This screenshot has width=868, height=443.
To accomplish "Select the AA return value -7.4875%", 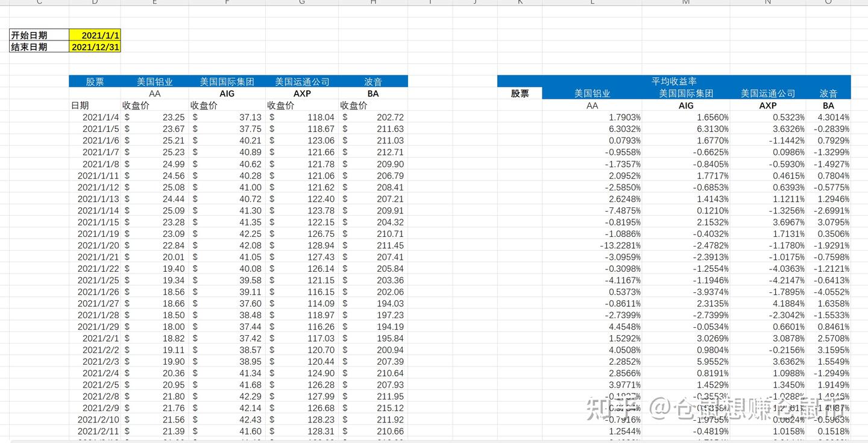I will (592, 210).
